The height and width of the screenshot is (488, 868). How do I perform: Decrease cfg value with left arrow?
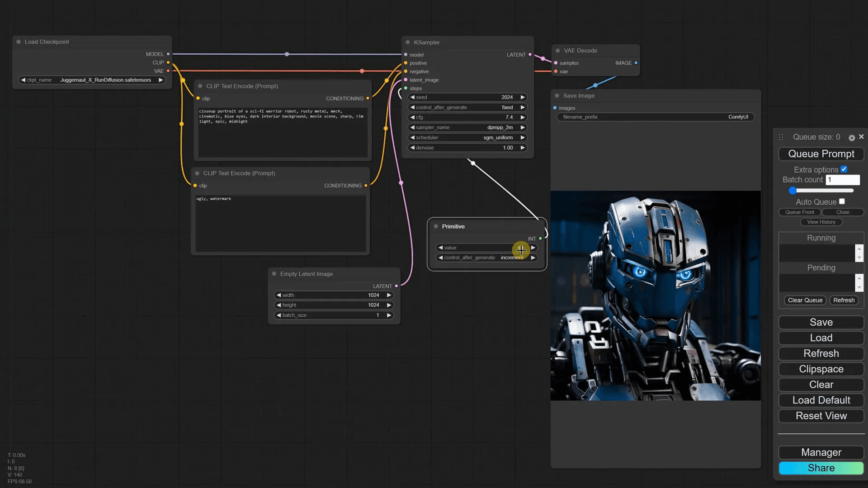click(412, 117)
